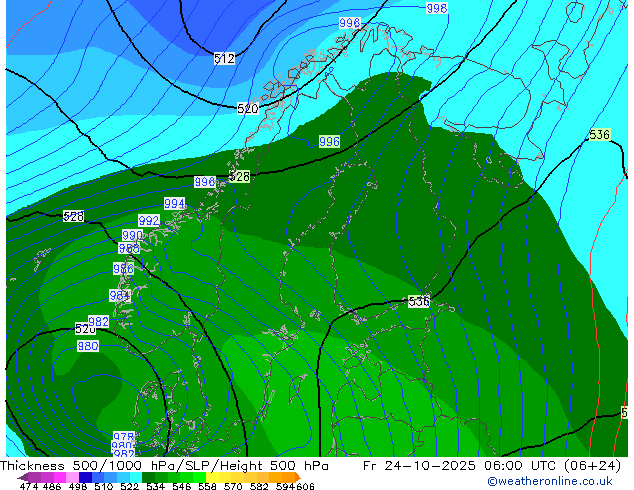Select the darkest green 534 legend swatch
Viewport: 634px width, 490px height.
pos(149,477)
